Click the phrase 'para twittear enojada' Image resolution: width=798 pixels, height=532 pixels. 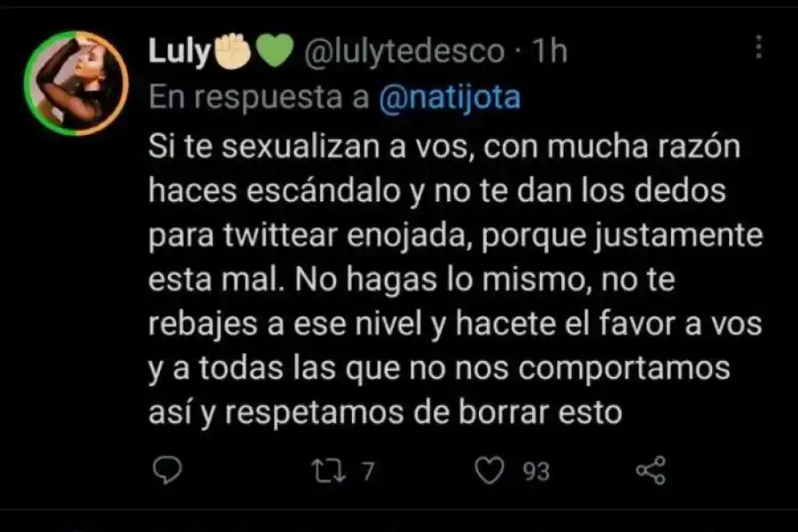[308, 236]
